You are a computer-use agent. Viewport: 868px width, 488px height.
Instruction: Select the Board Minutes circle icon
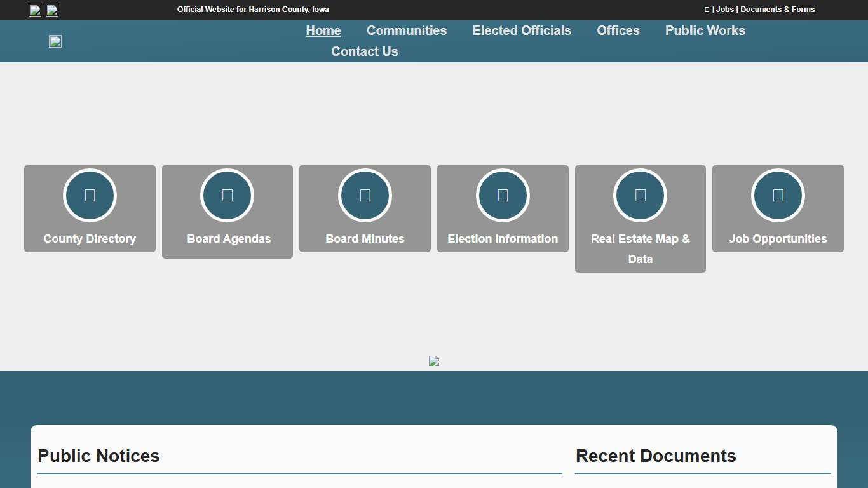tap(365, 195)
